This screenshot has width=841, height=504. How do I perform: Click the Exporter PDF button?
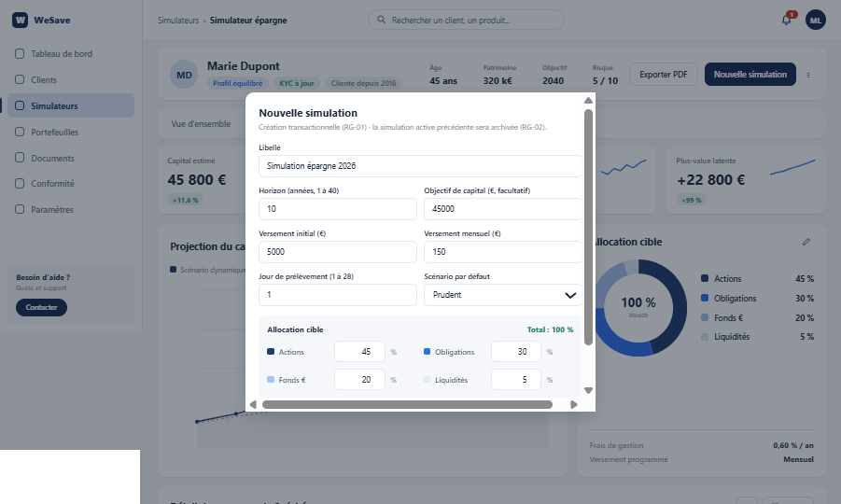click(x=663, y=75)
